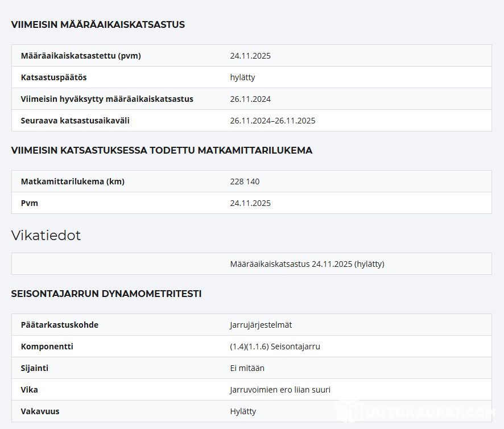Screen dimensions: 504x429
Task: Click the 'Vikatiedot' heading
Action: point(46,236)
